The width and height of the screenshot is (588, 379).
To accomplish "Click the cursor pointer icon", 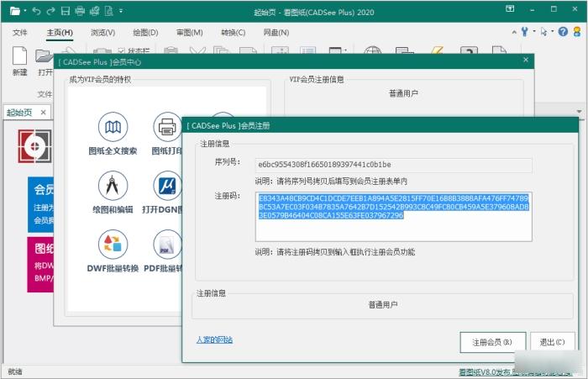I will [543, 32].
